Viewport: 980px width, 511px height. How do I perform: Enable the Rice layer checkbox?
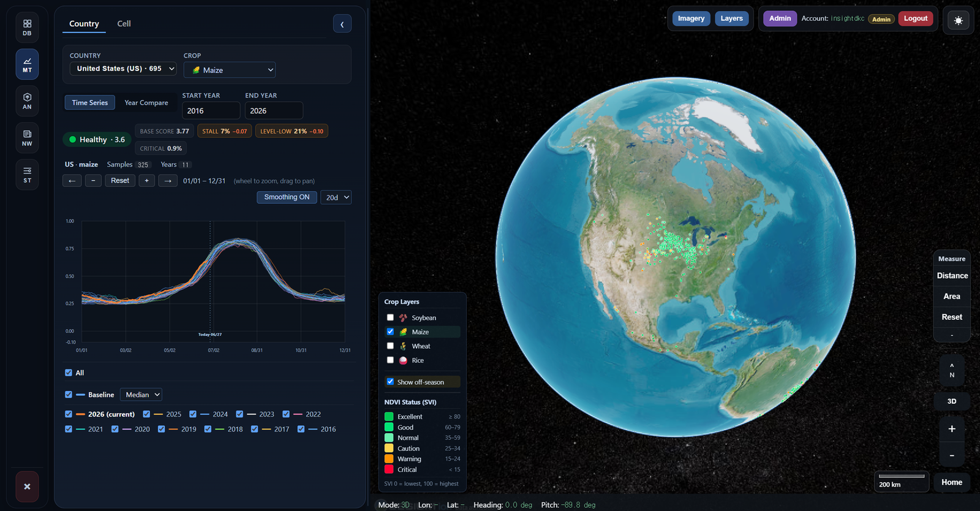coord(390,360)
